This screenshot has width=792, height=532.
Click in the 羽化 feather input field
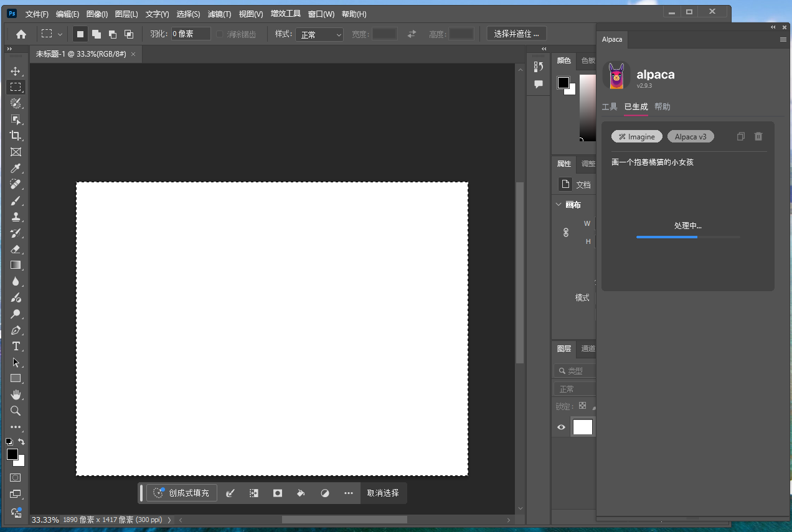pos(191,34)
